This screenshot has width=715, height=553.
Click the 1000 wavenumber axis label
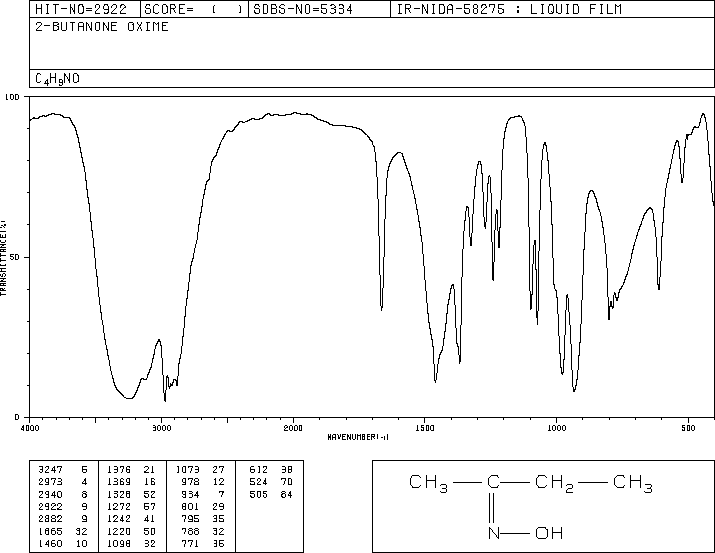pyautogui.click(x=557, y=428)
